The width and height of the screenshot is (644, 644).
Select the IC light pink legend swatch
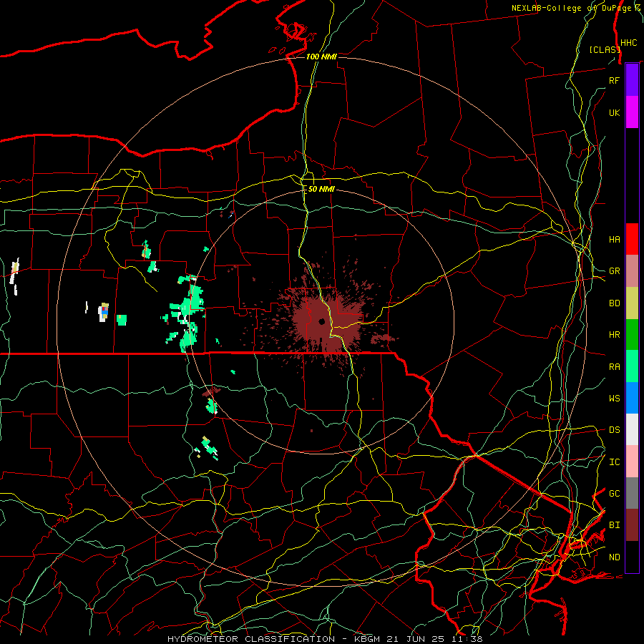pos(632,462)
